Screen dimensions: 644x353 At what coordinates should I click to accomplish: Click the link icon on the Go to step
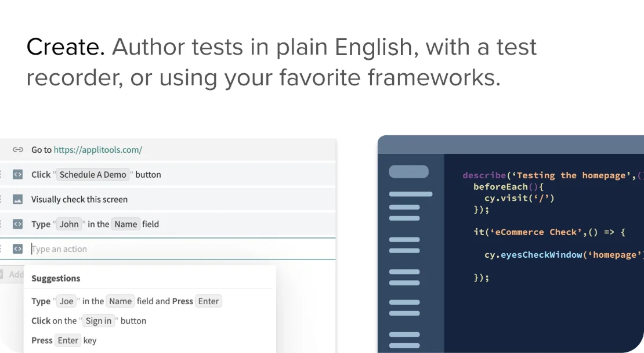pyautogui.click(x=18, y=149)
